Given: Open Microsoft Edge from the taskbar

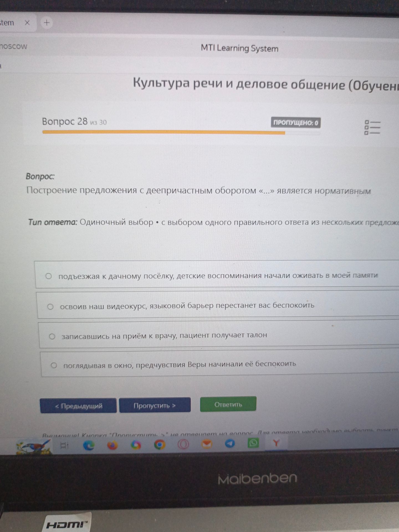Looking at the screenshot, I should tap(89, 445).
